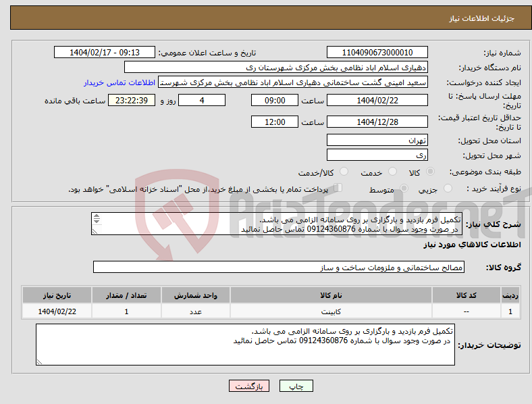Select the خدمت radio button
The image size is (532, 404).
tap(392, 172)
